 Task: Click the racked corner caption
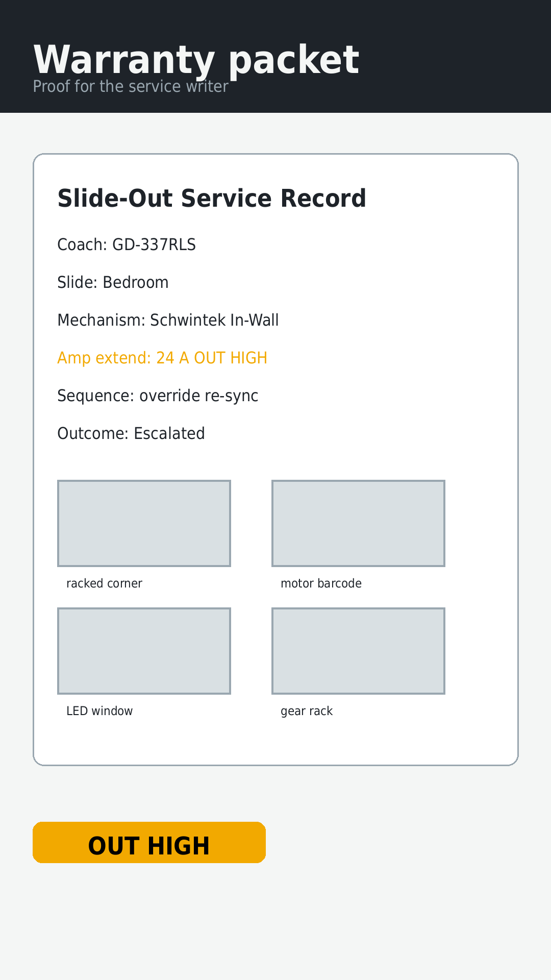pos(104,583)
